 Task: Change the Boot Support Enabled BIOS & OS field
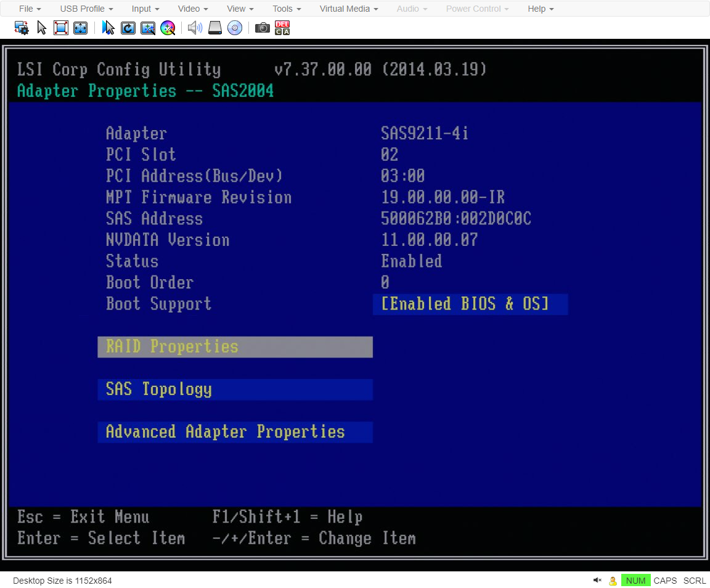click(470, 304)
